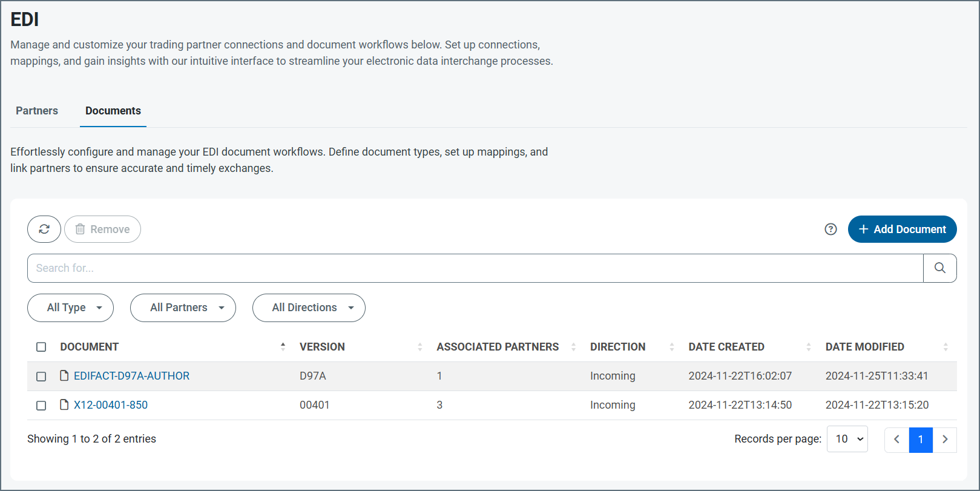Sort by Version column arrows
The width and height of the screenshot is (980, 491).
(x=419, y=347)
